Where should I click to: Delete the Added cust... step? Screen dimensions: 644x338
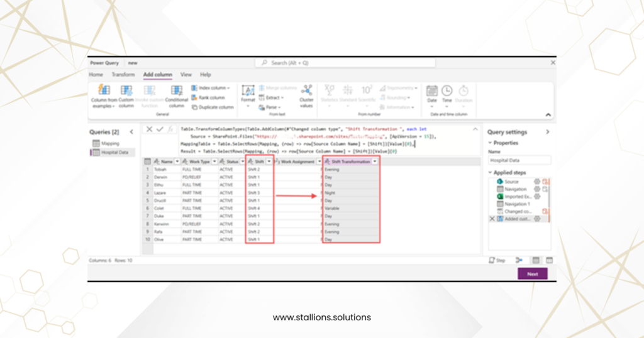click(x=492, y=219)
